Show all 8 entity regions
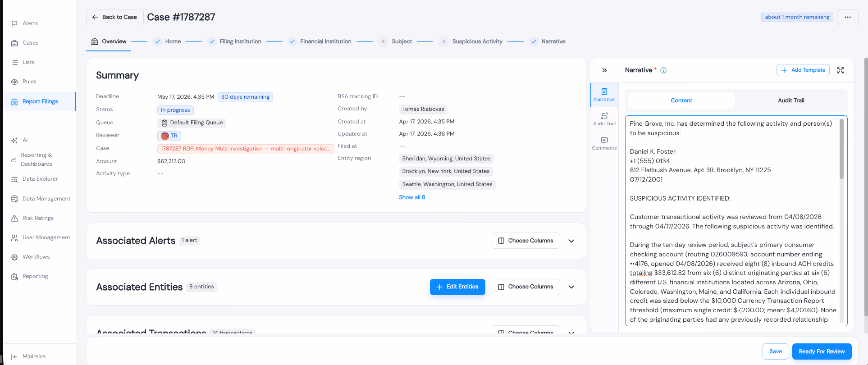868x365 pixels. tap(412, 197)
